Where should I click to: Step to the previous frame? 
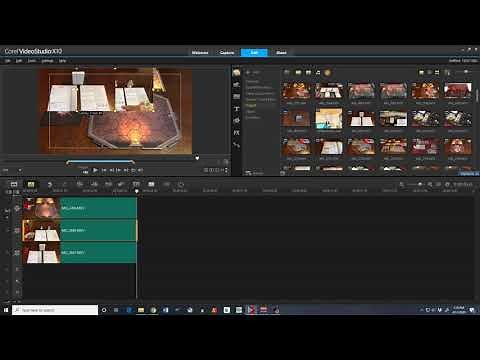[x=111, y=170]
